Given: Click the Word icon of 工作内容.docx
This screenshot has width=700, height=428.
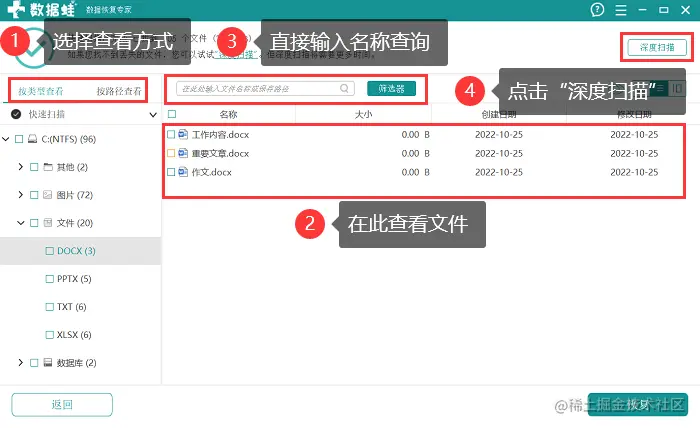Looking at the screenshot, I should 183,134.
